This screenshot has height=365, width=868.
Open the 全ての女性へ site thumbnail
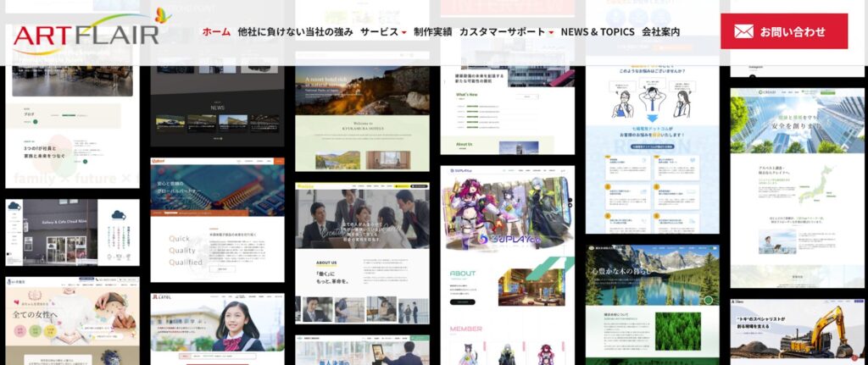(x=73, y=321)
